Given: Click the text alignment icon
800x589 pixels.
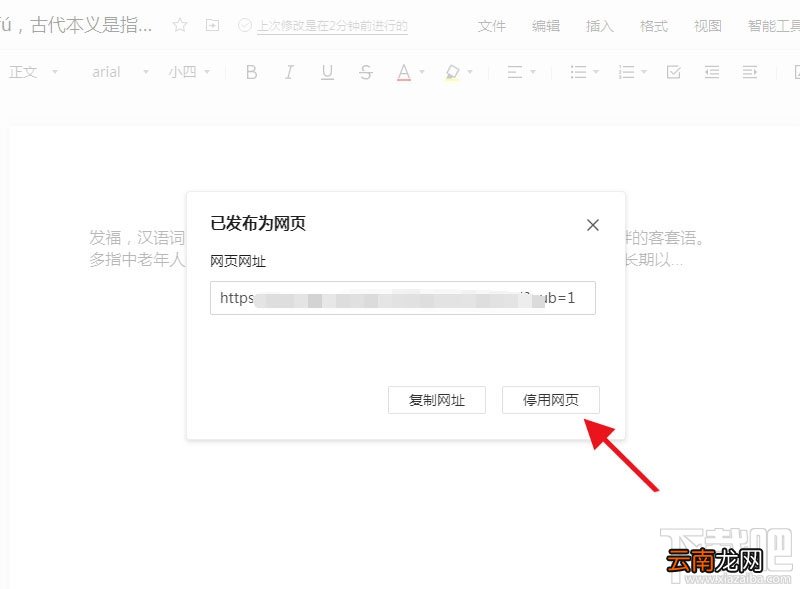Looking at the screenshot, I should point(515,72).
